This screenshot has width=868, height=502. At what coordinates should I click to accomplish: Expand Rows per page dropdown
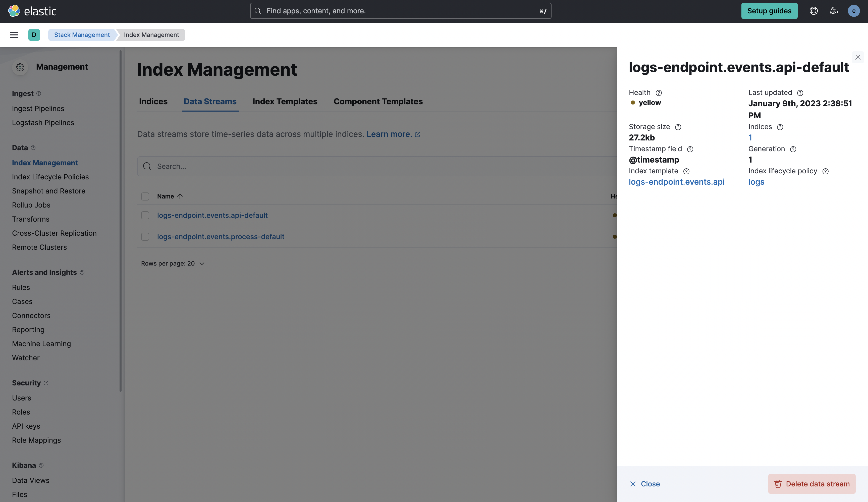click(x=173, y=264)
